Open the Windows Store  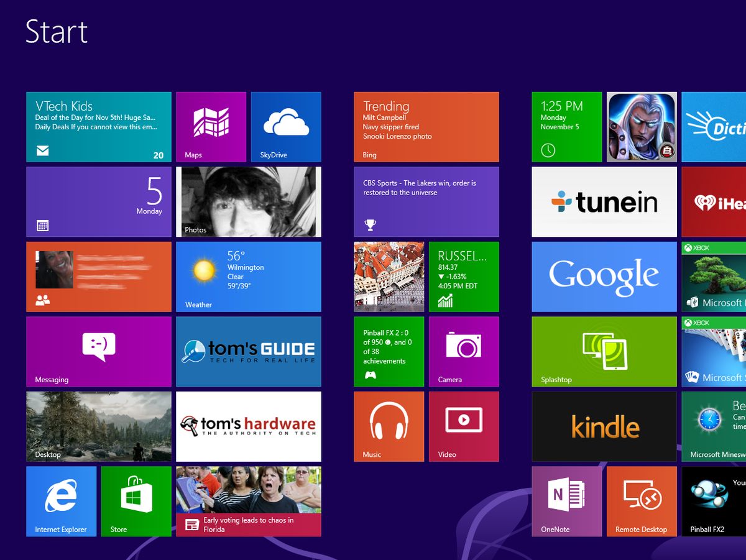136,501
